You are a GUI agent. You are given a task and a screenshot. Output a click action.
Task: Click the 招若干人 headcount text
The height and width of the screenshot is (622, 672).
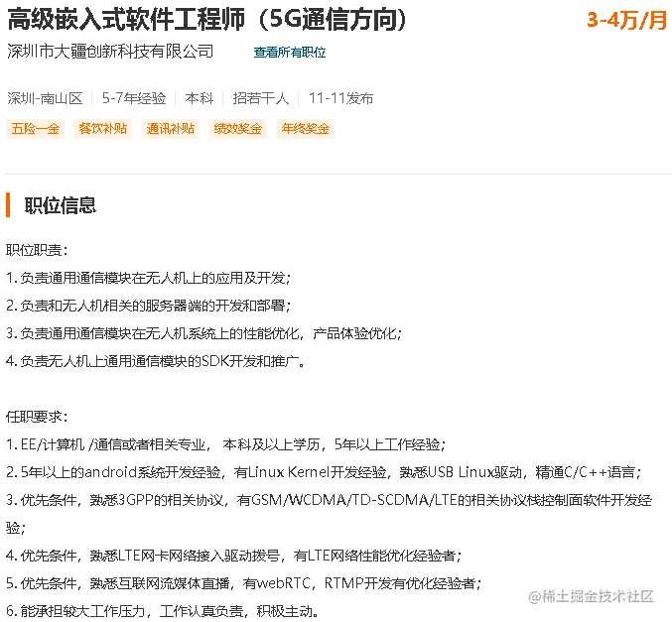point(261,98)
